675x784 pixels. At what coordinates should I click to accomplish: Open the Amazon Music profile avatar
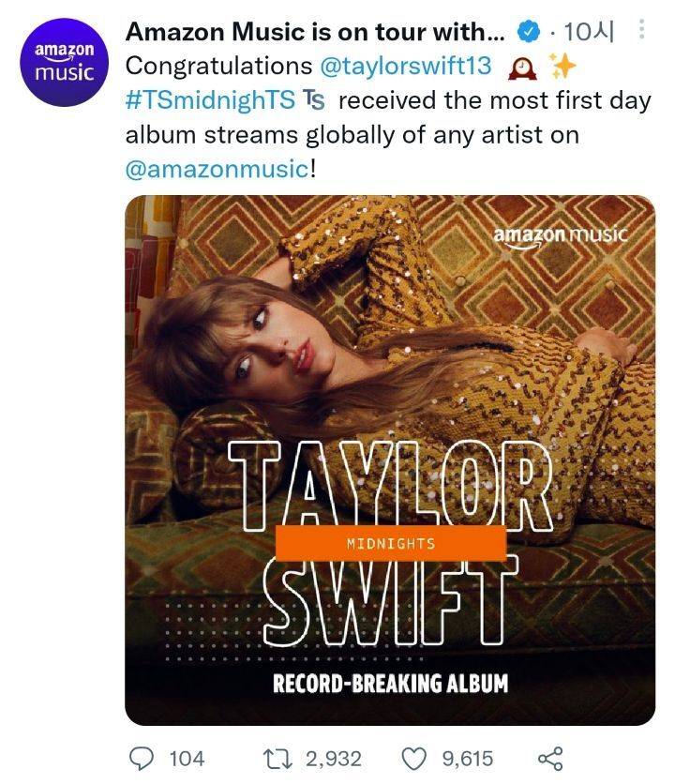pyautogui.click(x=64, y=61)
